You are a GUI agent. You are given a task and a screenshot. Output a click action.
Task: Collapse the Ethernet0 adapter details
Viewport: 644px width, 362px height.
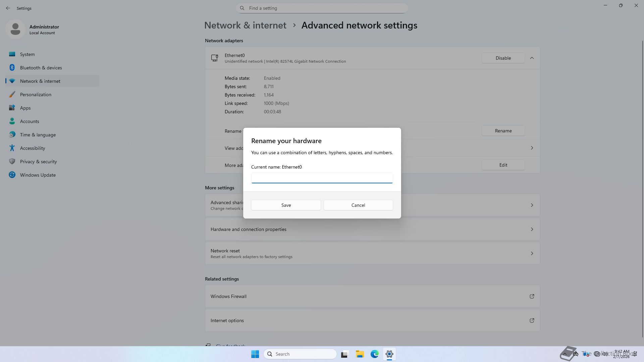tap(532, 58)
